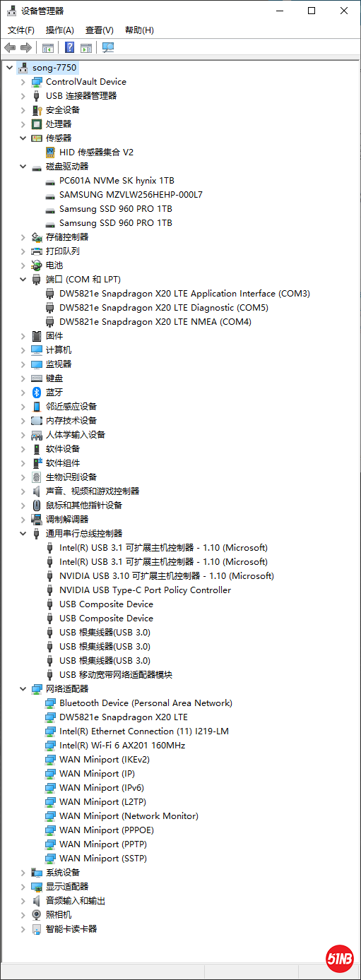
Task: Click the 电池 battery icon
Action: pos(37,265)
